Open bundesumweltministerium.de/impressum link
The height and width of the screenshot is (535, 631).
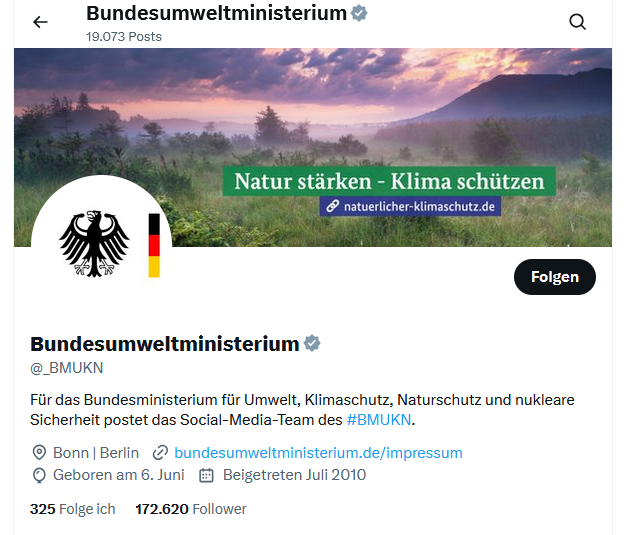coord(318,453)
